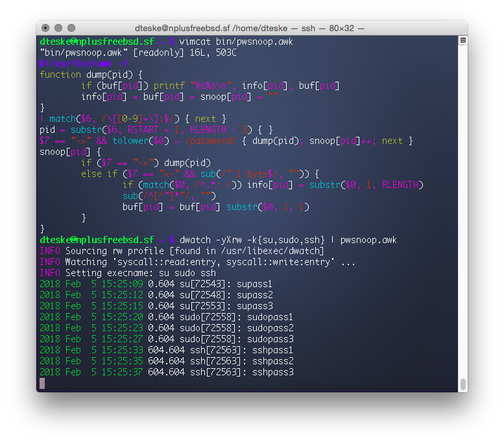504x444 pixels.
Task: Click the 'pid = substr($6, RSTART + 1' line
Action: point(156,130)
